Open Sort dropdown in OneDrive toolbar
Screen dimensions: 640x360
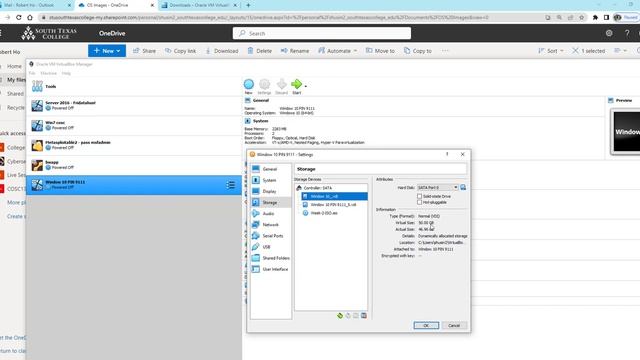[x=551, y=51]
